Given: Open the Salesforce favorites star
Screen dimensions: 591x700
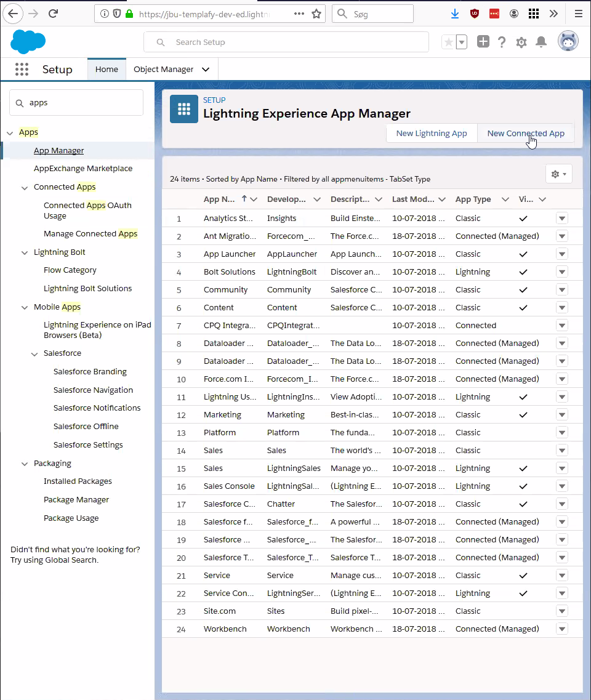Looking at the screenshot, I should pos(448,42).
